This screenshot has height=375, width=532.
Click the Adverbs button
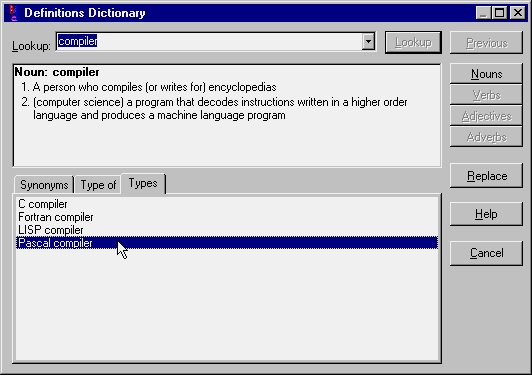click(x=486, y=137)
